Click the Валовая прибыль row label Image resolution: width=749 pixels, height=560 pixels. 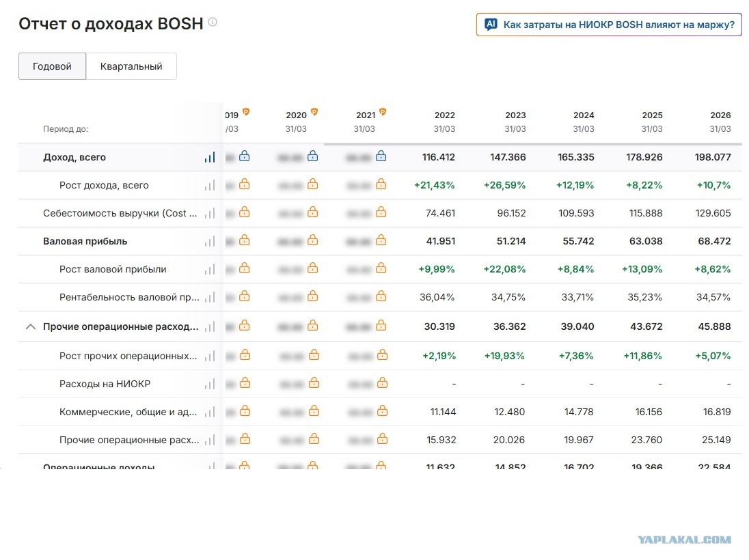pos(85,242)
